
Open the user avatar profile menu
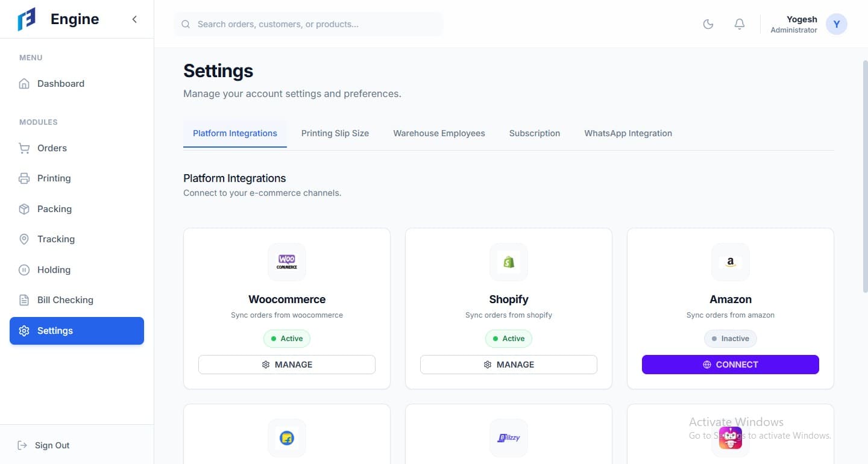(x=836, y=24)
